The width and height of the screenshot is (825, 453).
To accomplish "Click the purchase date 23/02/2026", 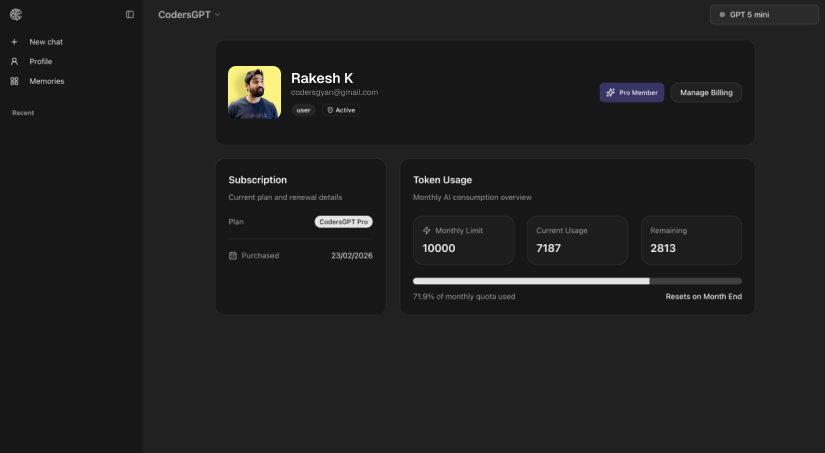I will coord(351,256).
